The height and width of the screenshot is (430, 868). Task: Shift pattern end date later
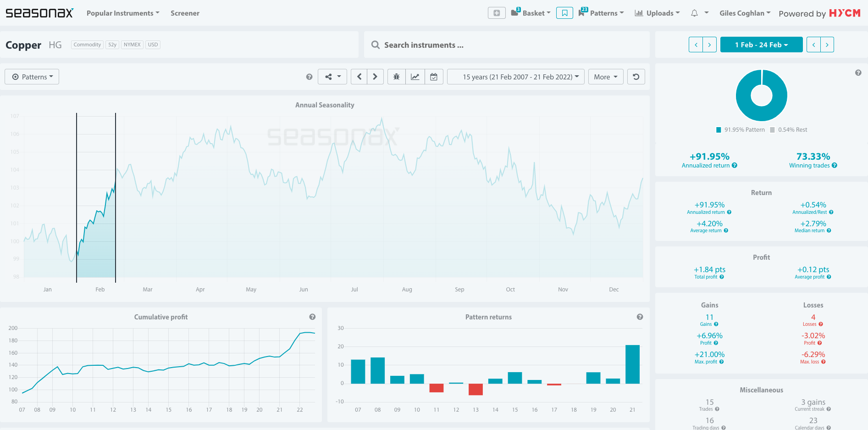click(827, 45)
